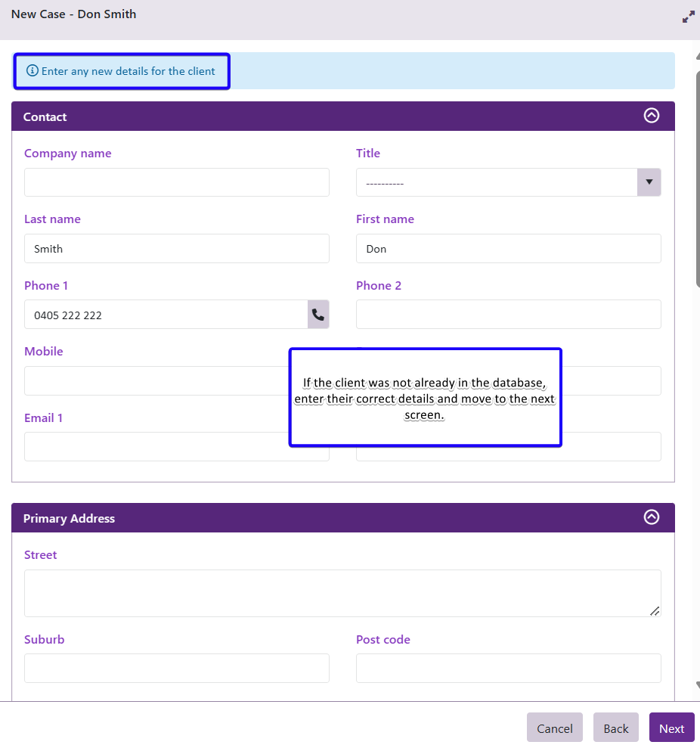Focus the Last name field containing Smith
The image size is (700, 748).
(176, 249)
